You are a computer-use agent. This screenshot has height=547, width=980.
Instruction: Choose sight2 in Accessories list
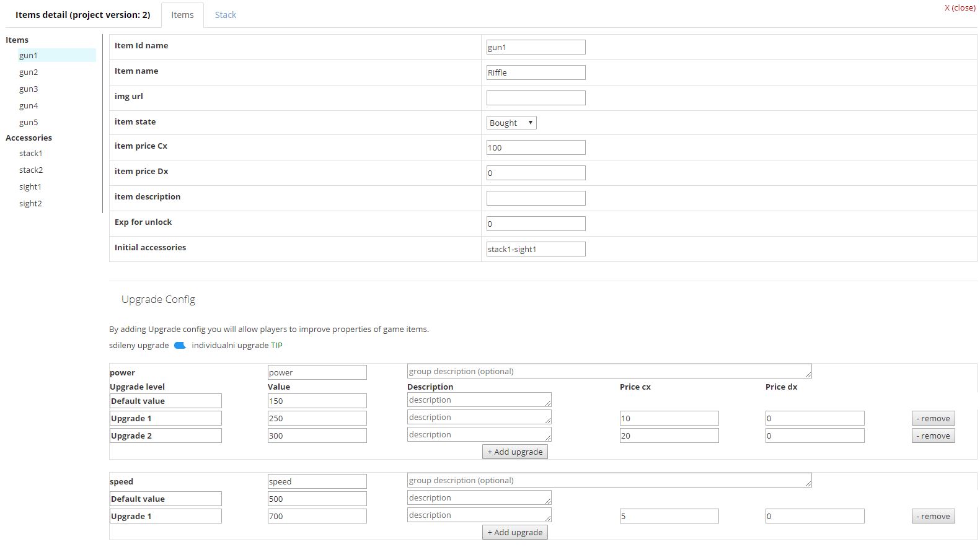pos(30,204)
